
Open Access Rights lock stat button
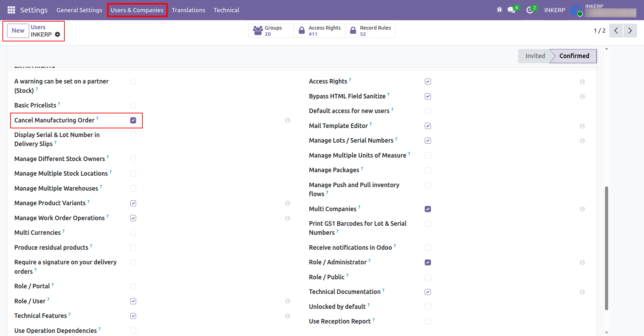(320, 31)
